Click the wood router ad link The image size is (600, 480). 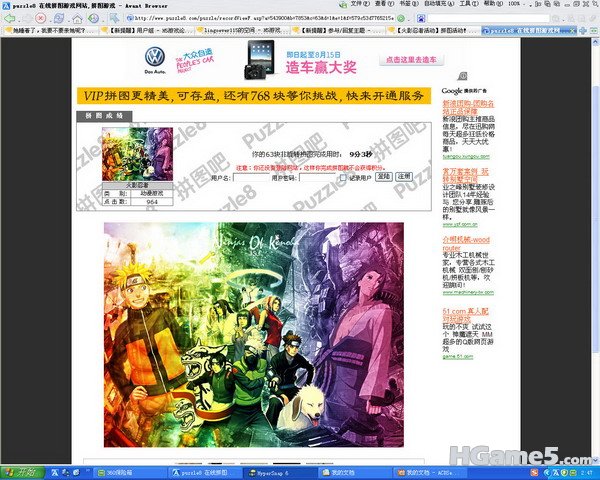pyautogui.click(x=466, y=243)
